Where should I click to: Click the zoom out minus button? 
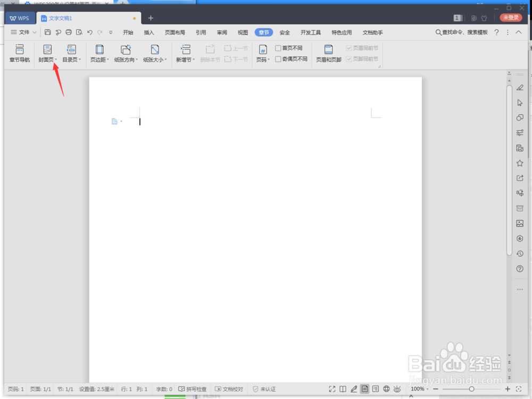[436, 389]
